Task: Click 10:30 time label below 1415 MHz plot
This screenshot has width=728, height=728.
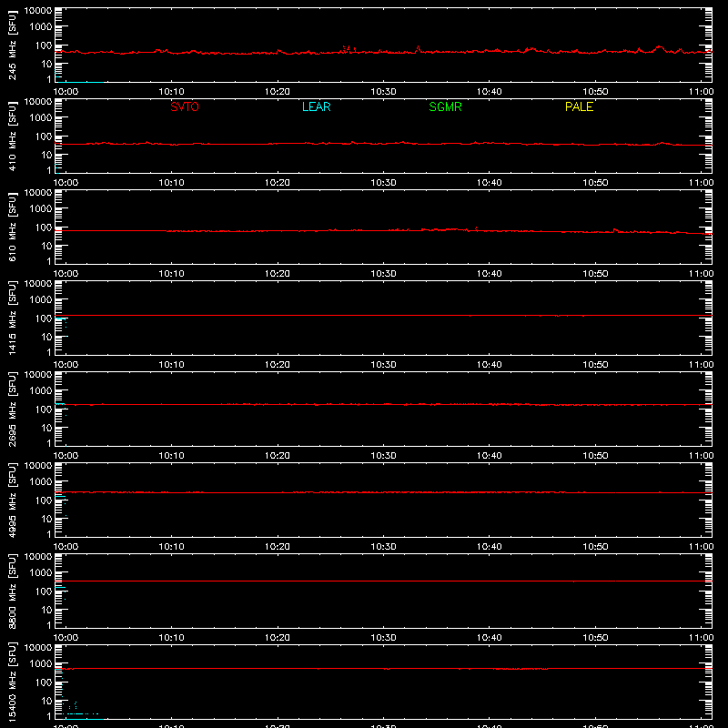Action: click(383, 365)
